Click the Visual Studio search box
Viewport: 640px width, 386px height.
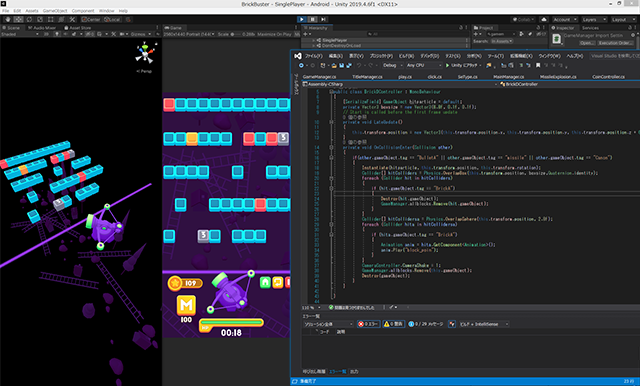(615, 56)
